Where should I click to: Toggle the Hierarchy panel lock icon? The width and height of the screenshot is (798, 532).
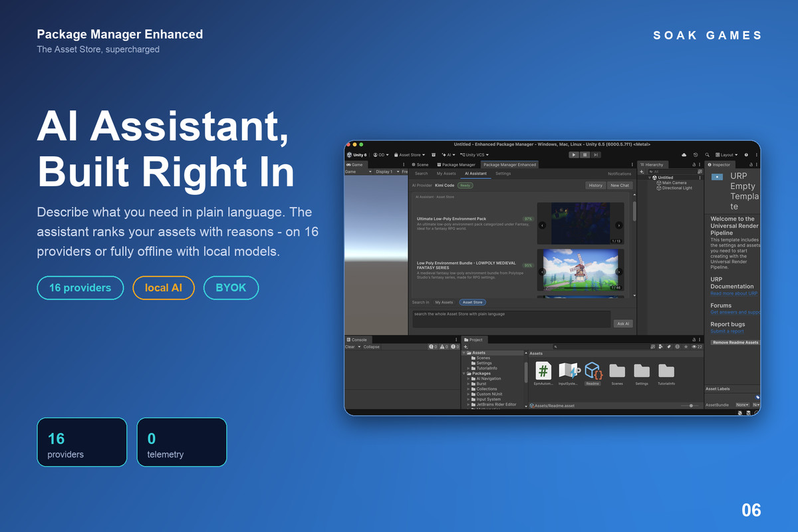694,164
